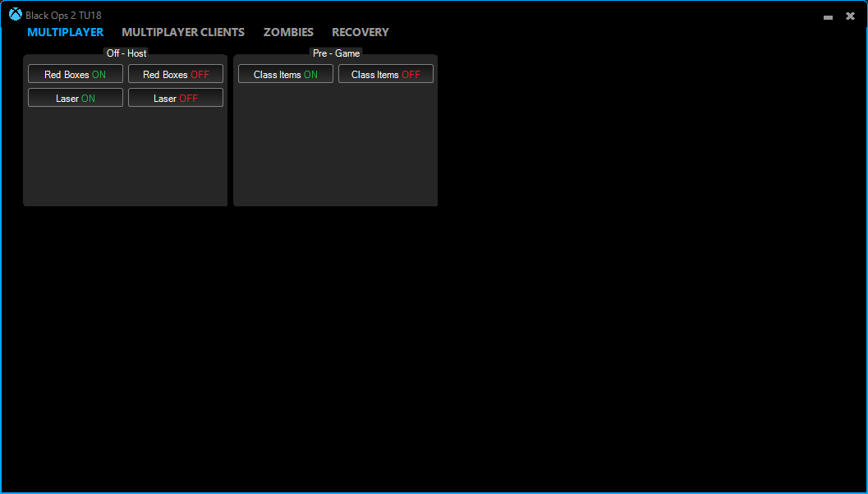
Task: Click the Pre - Game group label
Action: (x=336, y=53)
